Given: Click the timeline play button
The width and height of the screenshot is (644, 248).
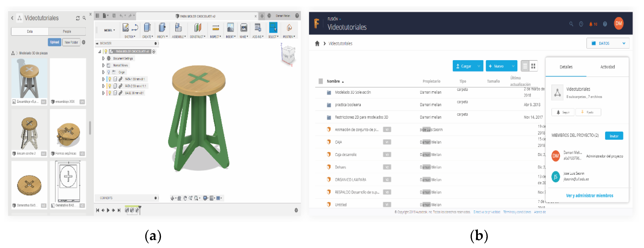Looking at the screenshot, I should pos(108,210).
